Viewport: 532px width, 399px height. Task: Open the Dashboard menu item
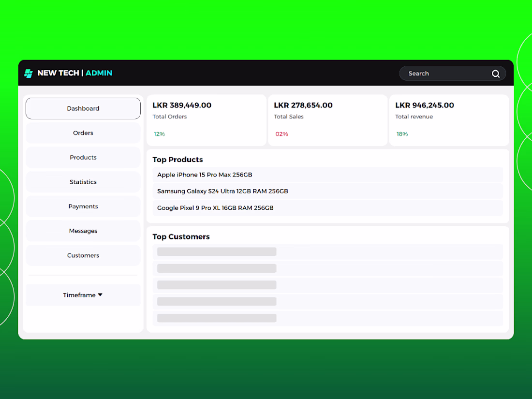pyautogui.click(x=83, y=108)
